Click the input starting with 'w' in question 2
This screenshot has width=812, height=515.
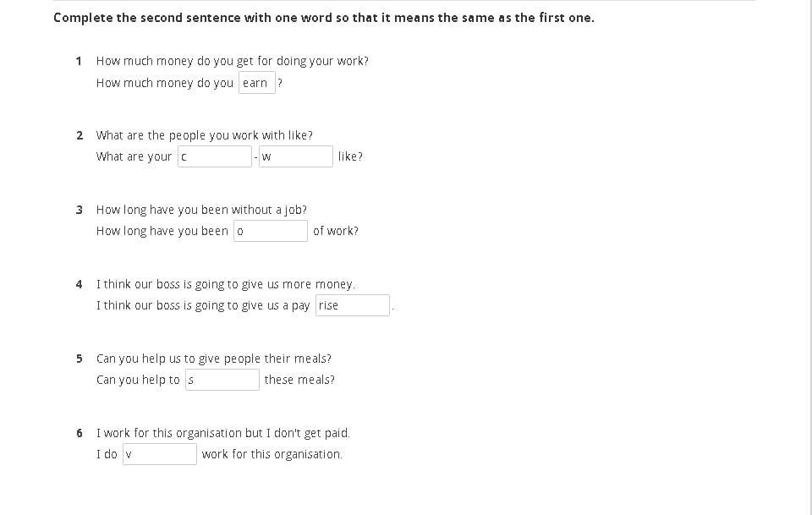[x=295, y=156]
